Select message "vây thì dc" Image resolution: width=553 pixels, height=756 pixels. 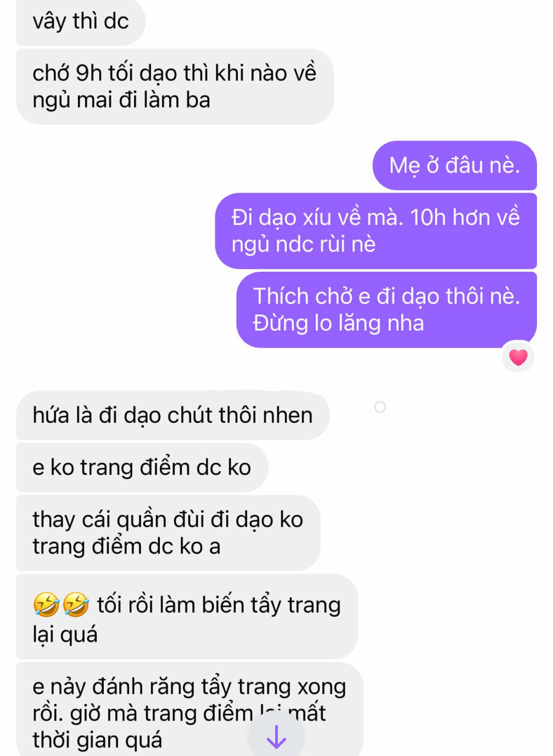[80, 23]
